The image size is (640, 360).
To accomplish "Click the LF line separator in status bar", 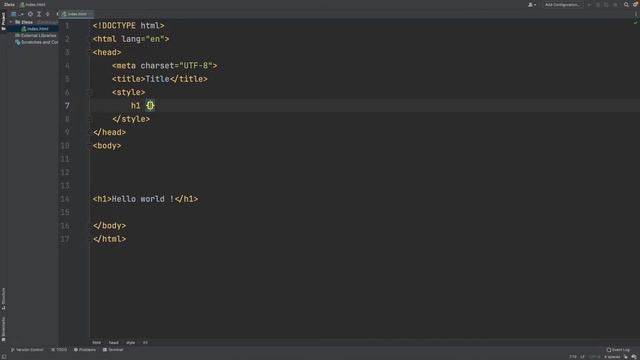I will (582, 357).
